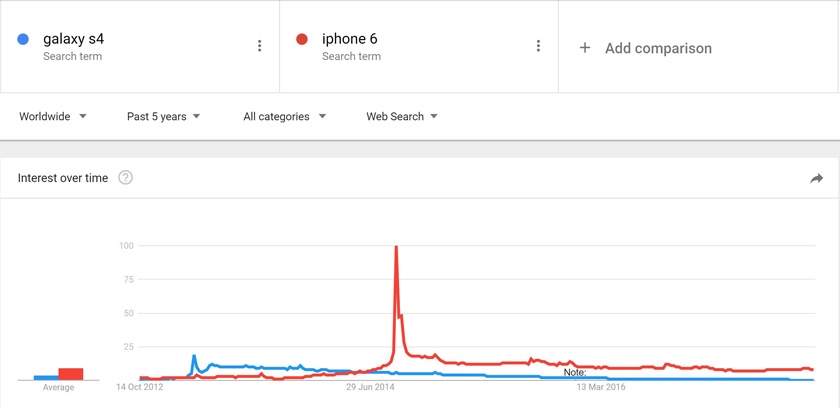This screenshot has height=408, width=840.
Task: Click the blue Average bar
Action: click(46, 378)
